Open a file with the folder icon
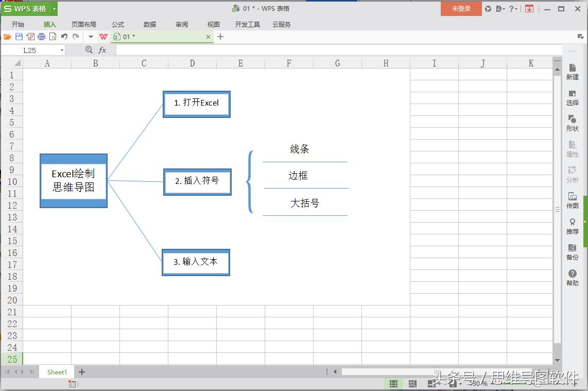588x391 pixels. pyautogui.click(x=6, y=37)
